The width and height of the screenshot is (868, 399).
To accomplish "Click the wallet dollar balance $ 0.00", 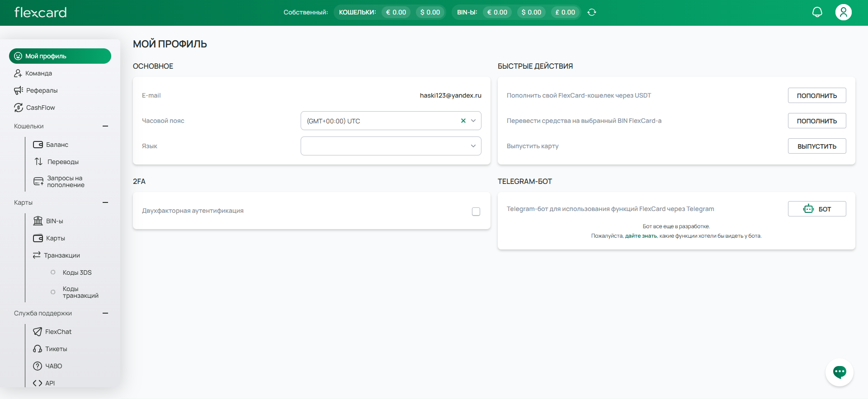I will [430, 12].
